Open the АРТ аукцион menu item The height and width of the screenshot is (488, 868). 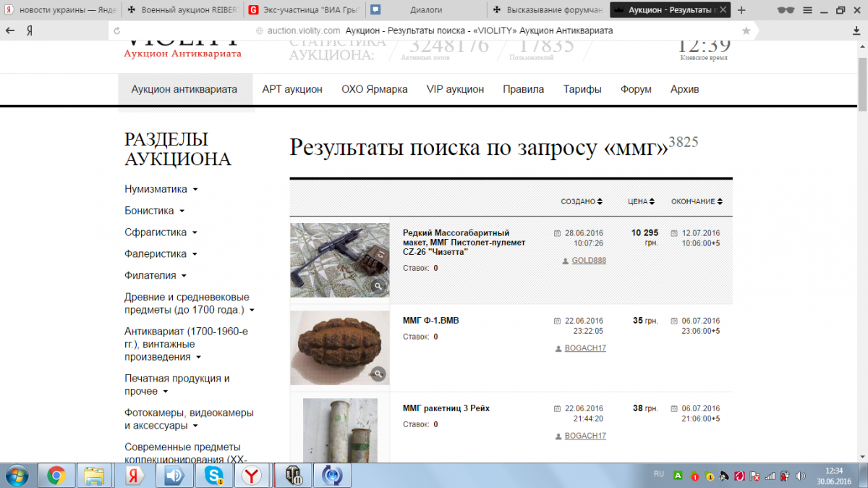pos(292,90)
